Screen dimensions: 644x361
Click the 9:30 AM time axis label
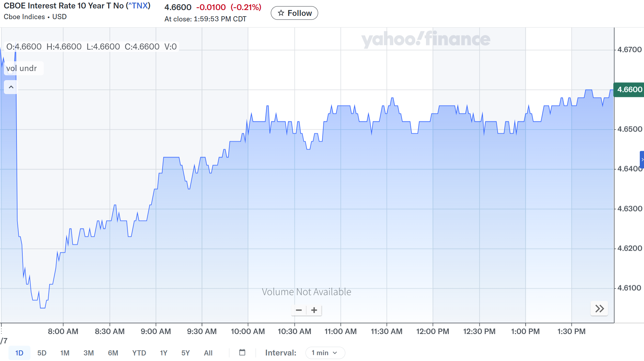point(202,331)
